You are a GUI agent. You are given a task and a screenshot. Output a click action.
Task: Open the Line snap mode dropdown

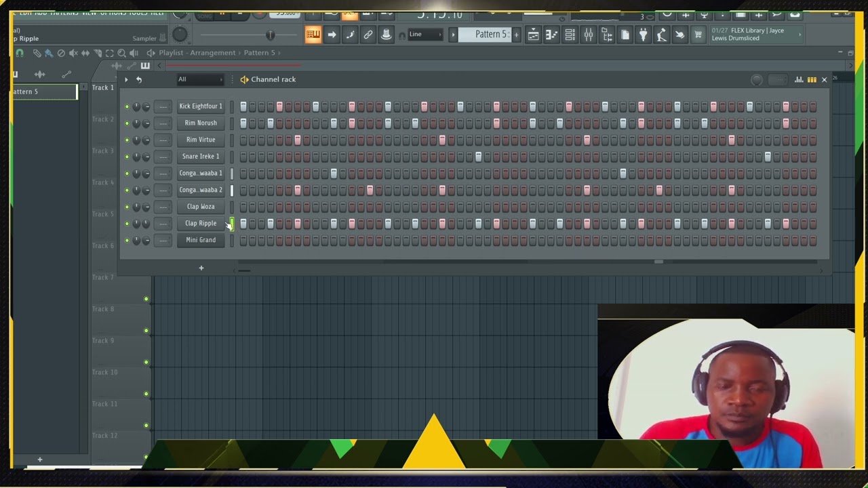[425, 35]
